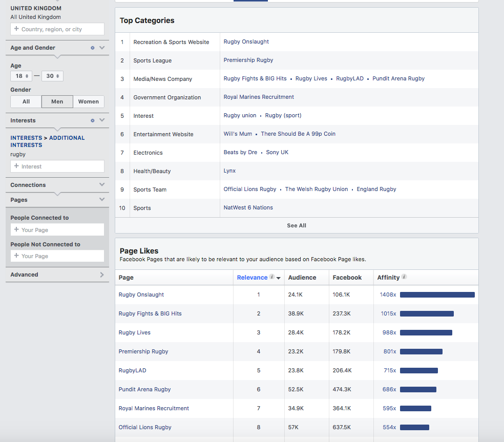The image size is (504, 442).
Task: Open Premiership Rugby in Page Likes table
Action: (143, 351)
